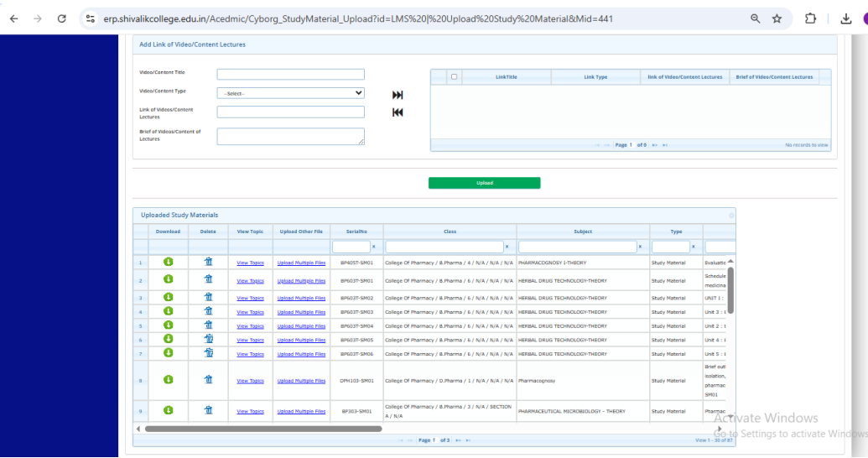Click the green Upload button
Screen dimensions: 868x458
(484, 183)
